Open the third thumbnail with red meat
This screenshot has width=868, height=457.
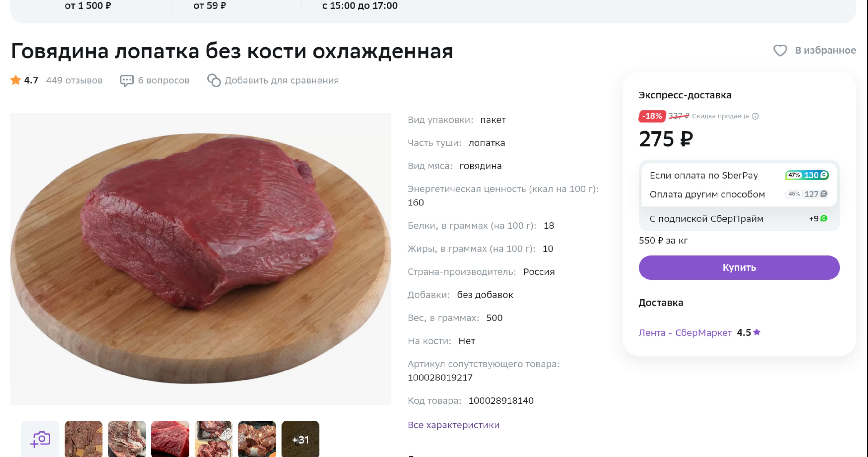170,439
